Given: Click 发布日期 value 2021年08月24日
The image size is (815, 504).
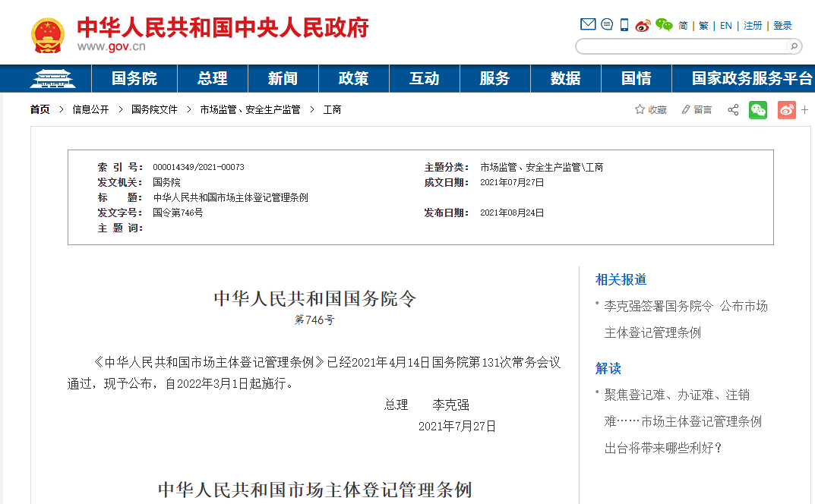Looking at the screenshot, I should click(x=512, y=213).
